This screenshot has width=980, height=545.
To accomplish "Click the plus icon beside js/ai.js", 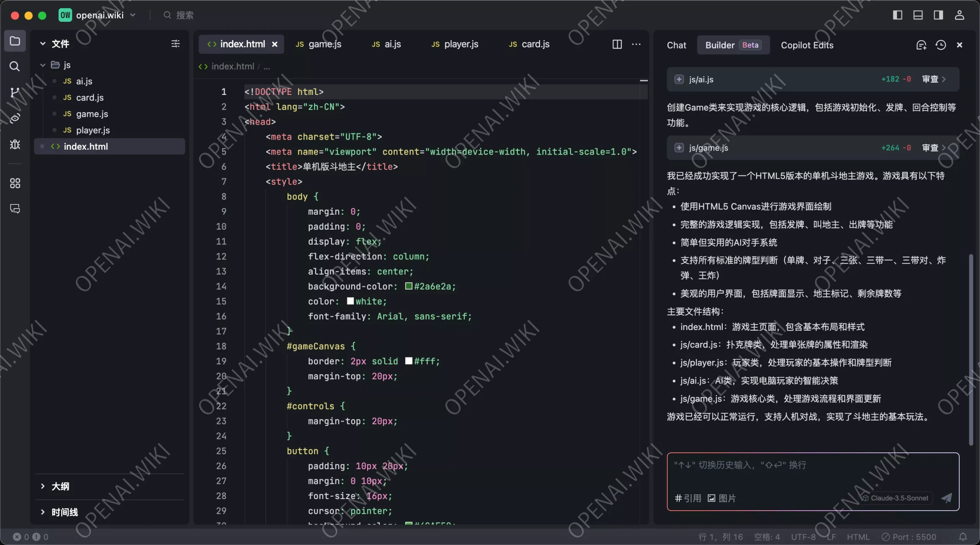I will tap(679, 79).
